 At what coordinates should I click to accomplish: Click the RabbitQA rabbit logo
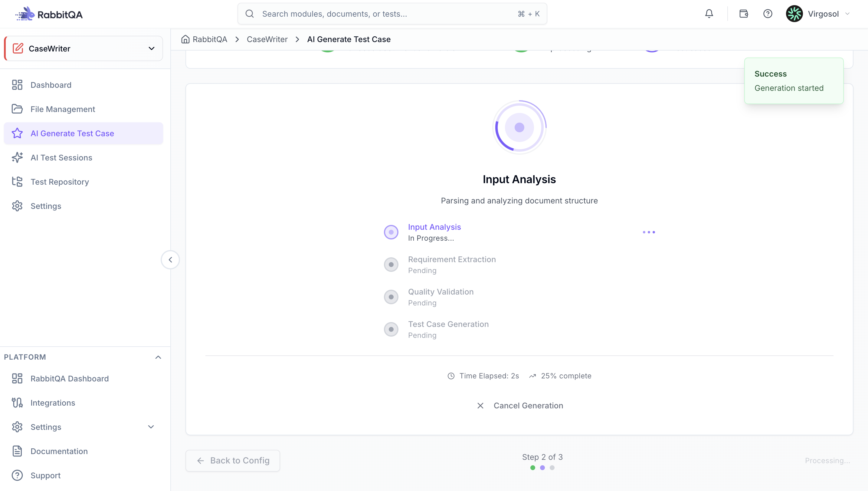coord(25,14)
